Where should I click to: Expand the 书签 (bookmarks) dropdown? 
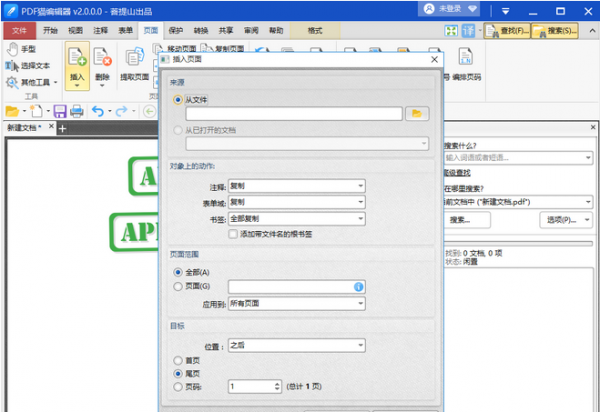pos(297,218)
